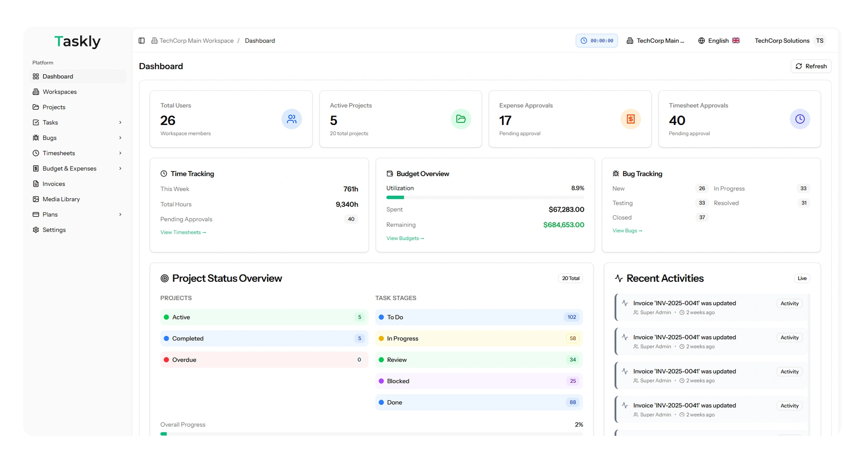Click the Timesheet Approvals clock icon
Screen dimensions: 868x464
800,119
